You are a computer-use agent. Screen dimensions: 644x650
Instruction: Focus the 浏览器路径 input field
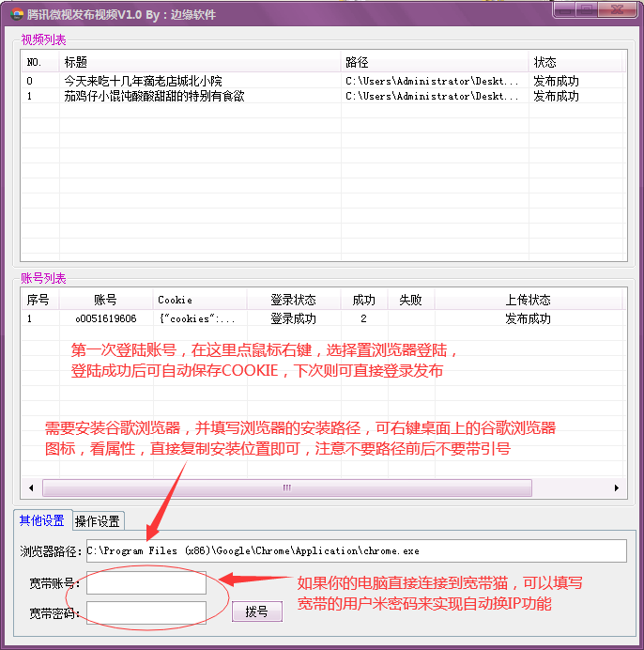pyautogui.click(x=357, y=551)
